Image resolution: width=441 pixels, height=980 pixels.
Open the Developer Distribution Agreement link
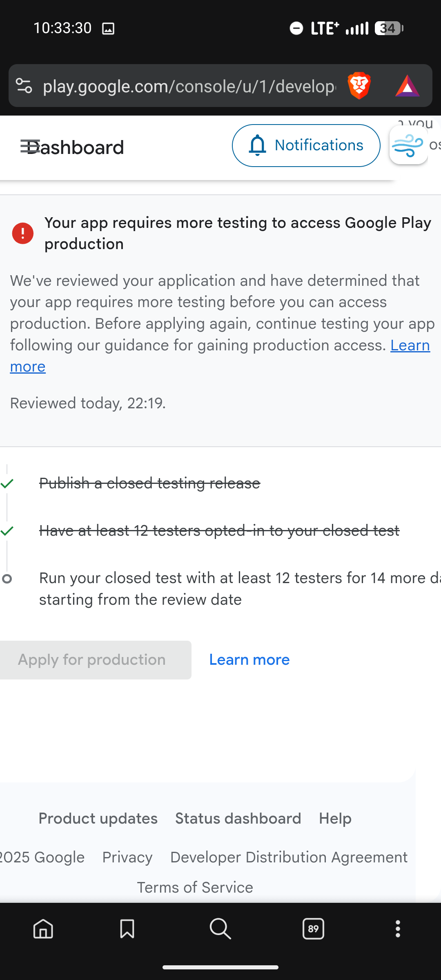coord(289,857)
